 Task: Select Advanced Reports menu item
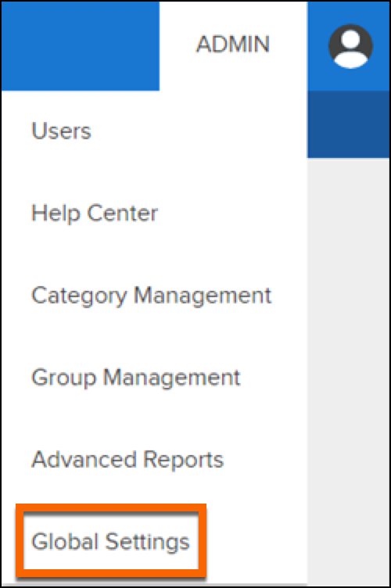pyautogui.click(x=127, y=460)
